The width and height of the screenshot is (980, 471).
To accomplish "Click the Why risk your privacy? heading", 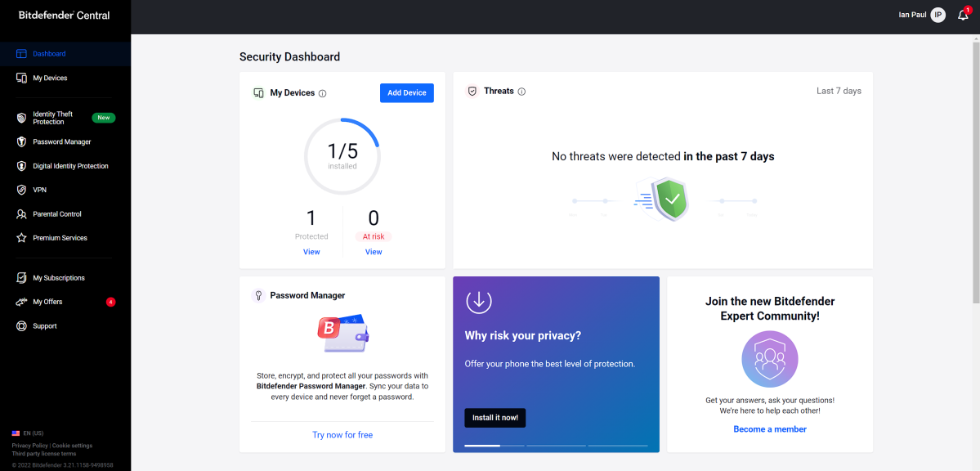I will click(523, 335).
